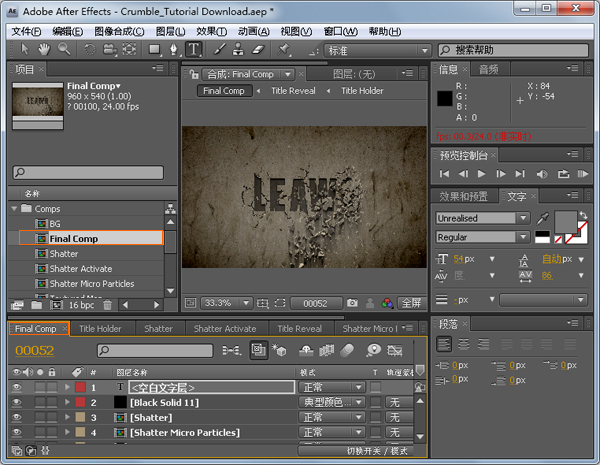Select Shatter Activate in the project list
600x465 pixels.
coord(81,269)
